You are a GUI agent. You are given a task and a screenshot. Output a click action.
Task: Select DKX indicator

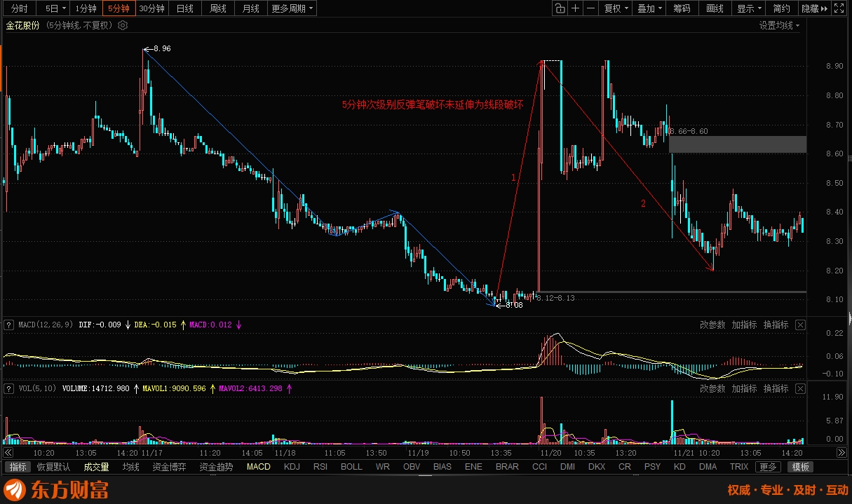[x=597, y=467]
